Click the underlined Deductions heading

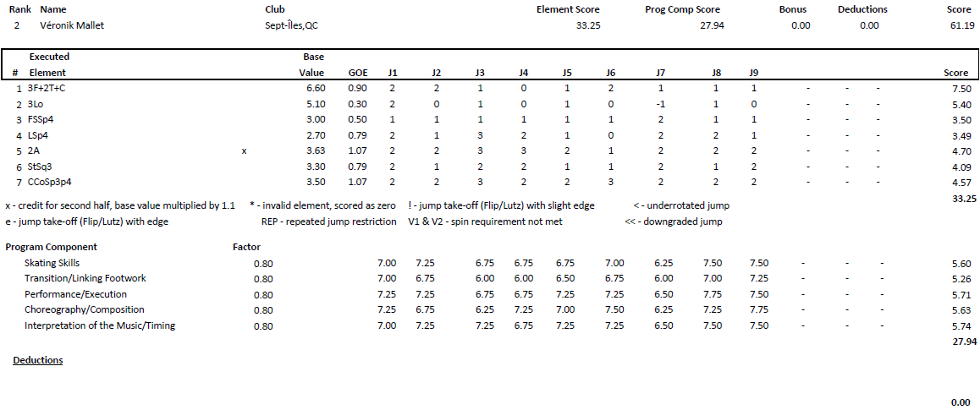click(37, 360)
